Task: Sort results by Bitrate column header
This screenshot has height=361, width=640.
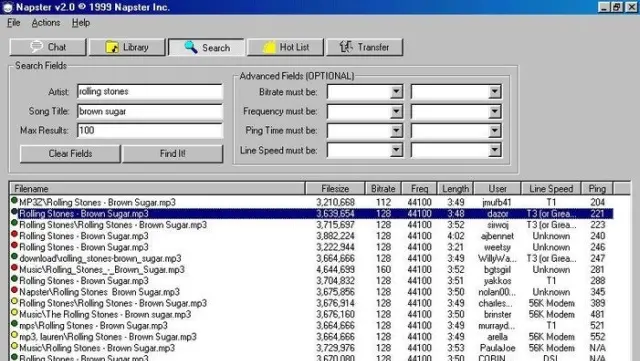Action: [383, 189]
